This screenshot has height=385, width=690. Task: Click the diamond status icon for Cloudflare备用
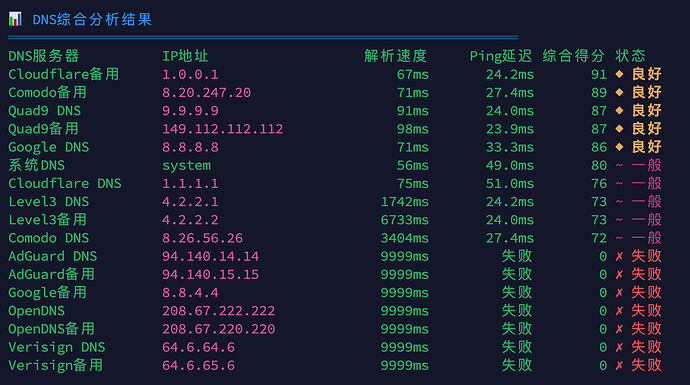pos(619,74)
